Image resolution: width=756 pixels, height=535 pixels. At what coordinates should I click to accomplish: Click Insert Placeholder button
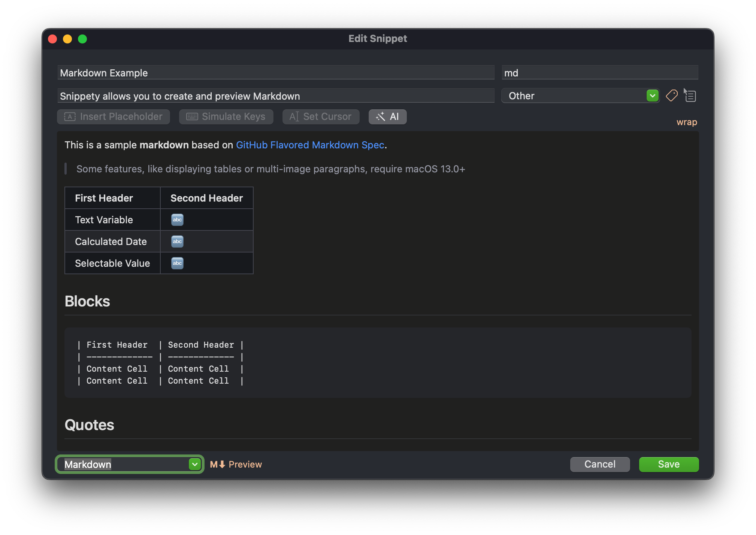(114, 117)
